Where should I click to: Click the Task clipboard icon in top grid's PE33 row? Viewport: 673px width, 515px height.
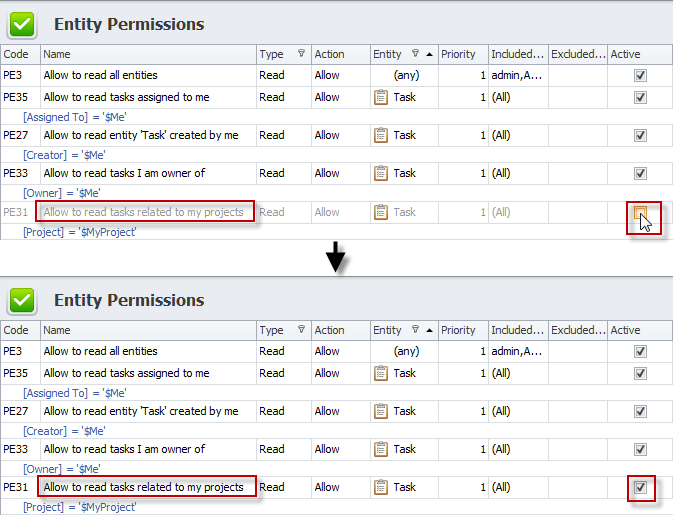pos(381,173)
